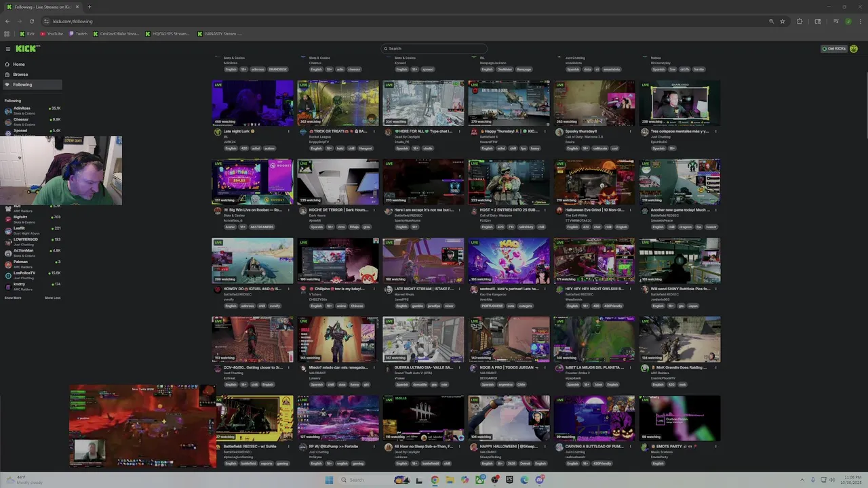The width and height of the screenshot is (868, 488).
Task: Open HERE FOR ALL stream thumbnail
Action: point(423,103)
